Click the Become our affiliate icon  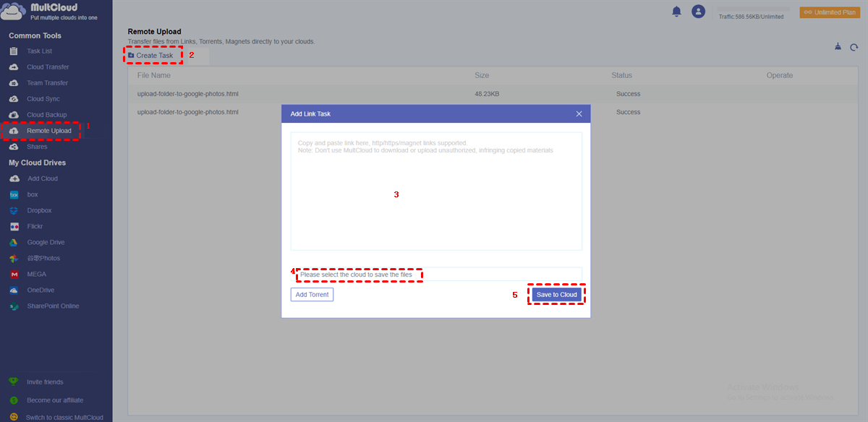[14, 400]
